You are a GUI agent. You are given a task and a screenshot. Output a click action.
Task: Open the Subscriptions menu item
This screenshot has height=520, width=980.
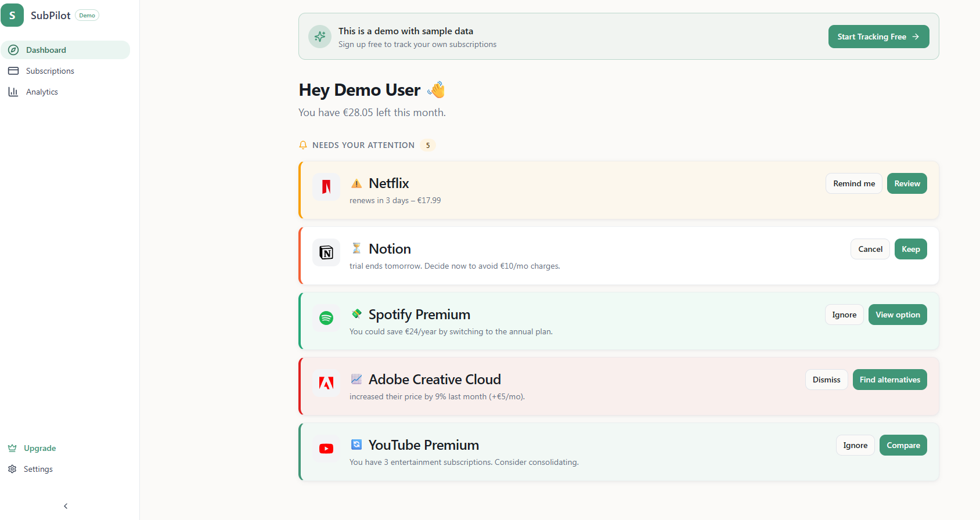coord(66,71)
